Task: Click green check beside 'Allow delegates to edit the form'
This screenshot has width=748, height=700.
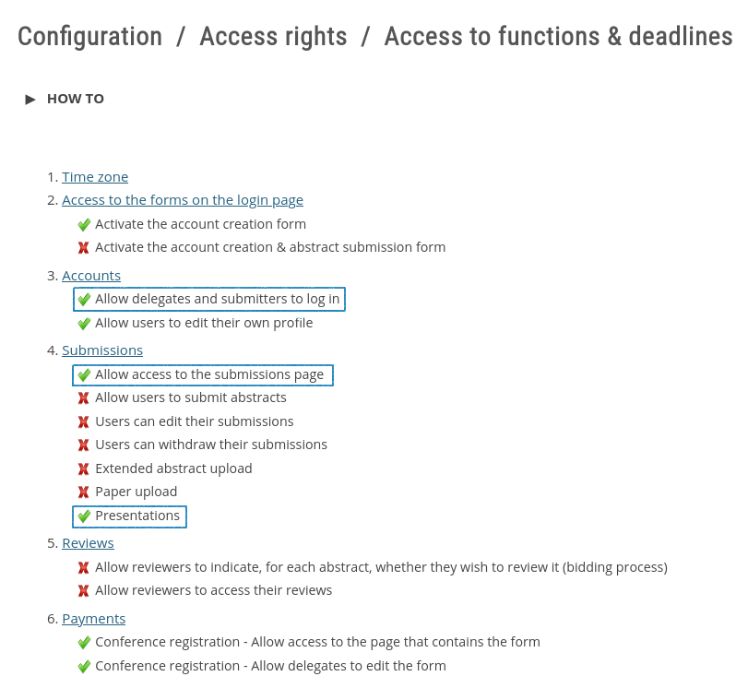Action: (84, 667)
